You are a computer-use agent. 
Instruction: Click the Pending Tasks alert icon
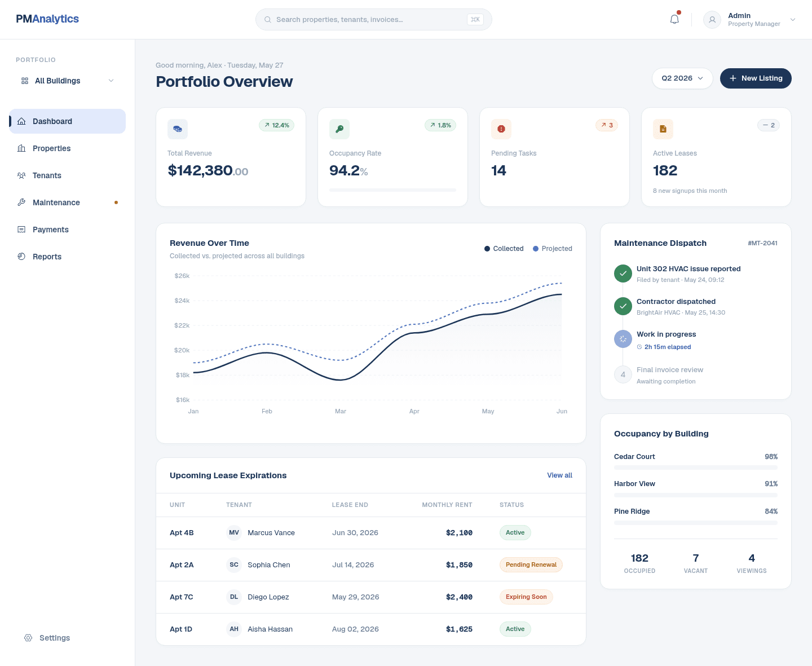pyautogui.click(x=501, y=129)
